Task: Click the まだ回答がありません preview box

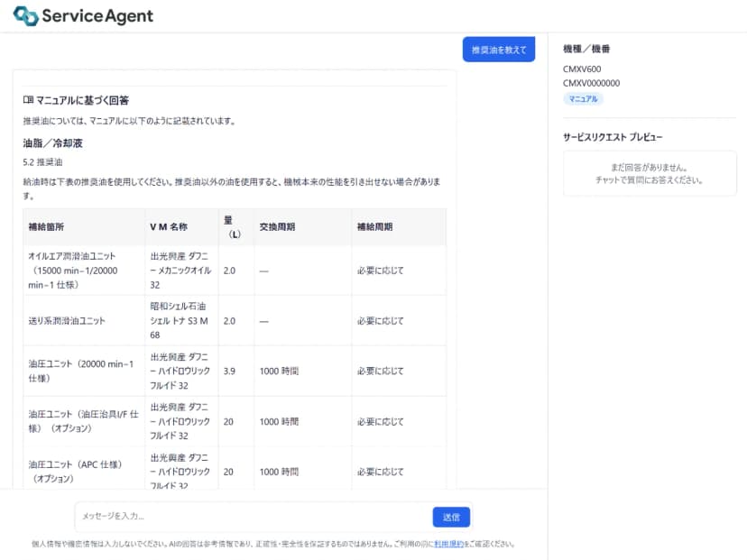Action: tap(650, 173)
